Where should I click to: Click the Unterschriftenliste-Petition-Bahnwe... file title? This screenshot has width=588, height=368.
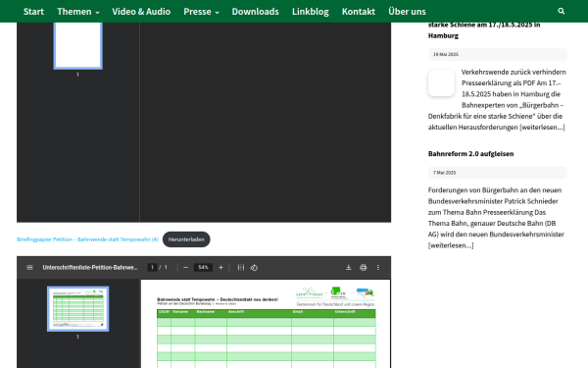(x=90, y=267)
